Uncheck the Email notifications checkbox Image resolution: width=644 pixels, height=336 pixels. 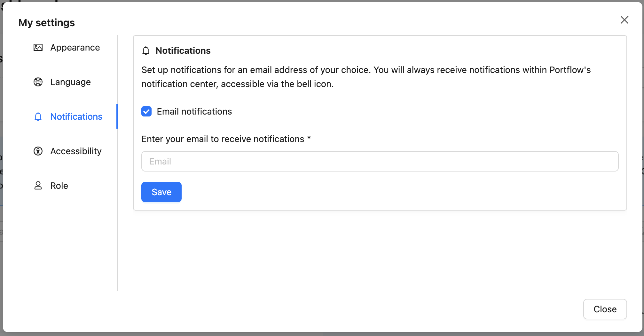click(146, 111)
